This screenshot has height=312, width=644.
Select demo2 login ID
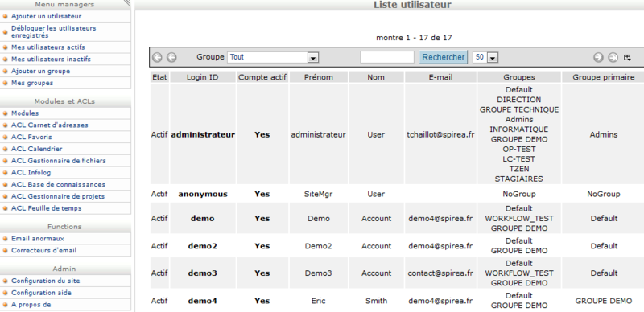[203, 246]
